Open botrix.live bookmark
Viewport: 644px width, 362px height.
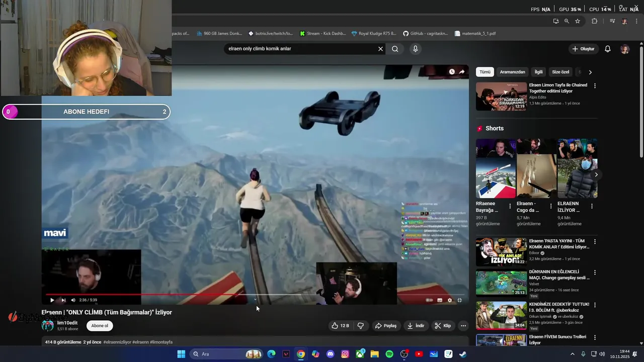pyautogui.click(x=271, y=34)
